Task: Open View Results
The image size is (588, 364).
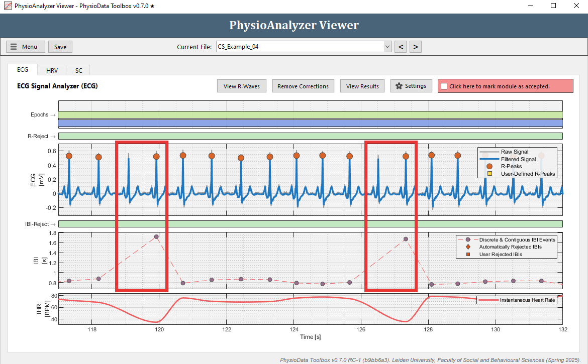Action: [x=362, y=86]
